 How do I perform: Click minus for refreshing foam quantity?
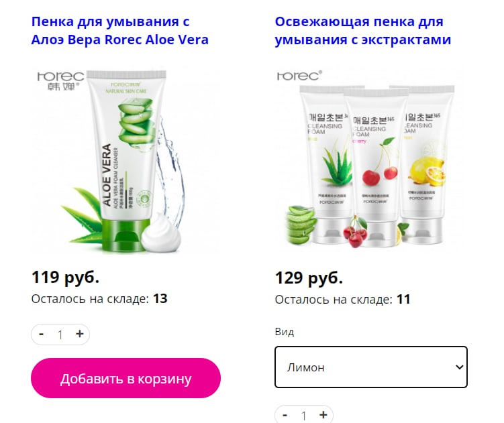(x=285, y=415)
